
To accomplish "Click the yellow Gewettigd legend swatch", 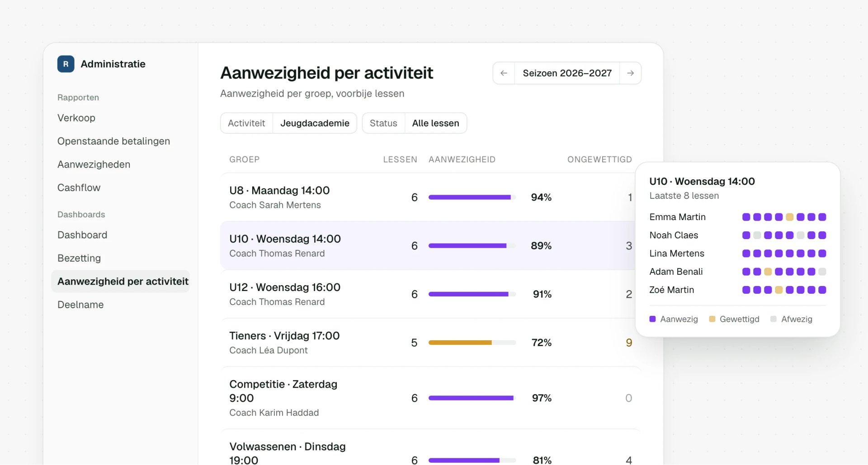I will 712,319.
